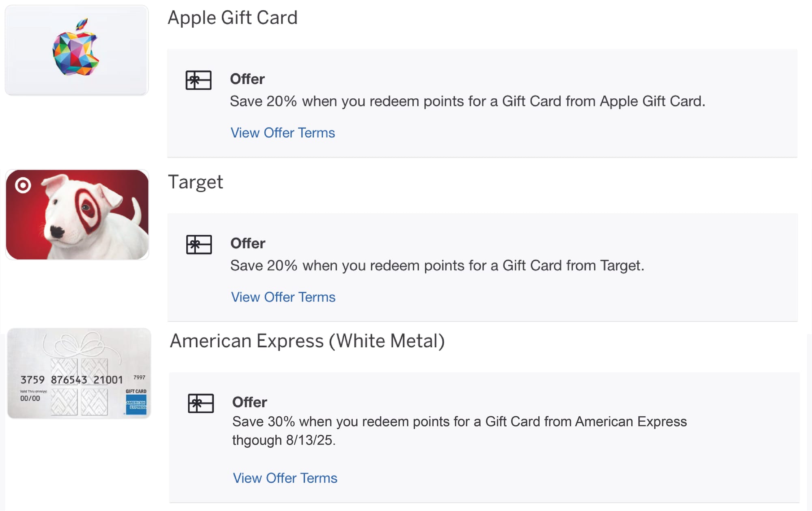
Task: Click the Save 20% Apple Gift Card offer text
Action: pos(468,101)
